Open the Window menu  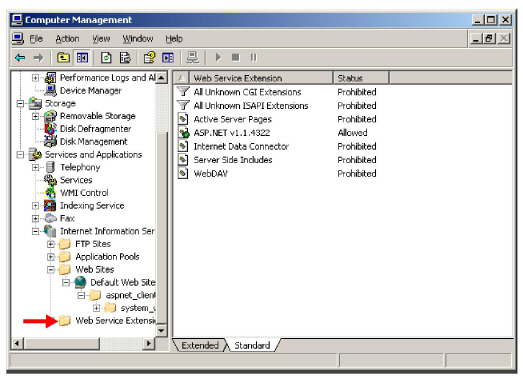click(138, 39)
